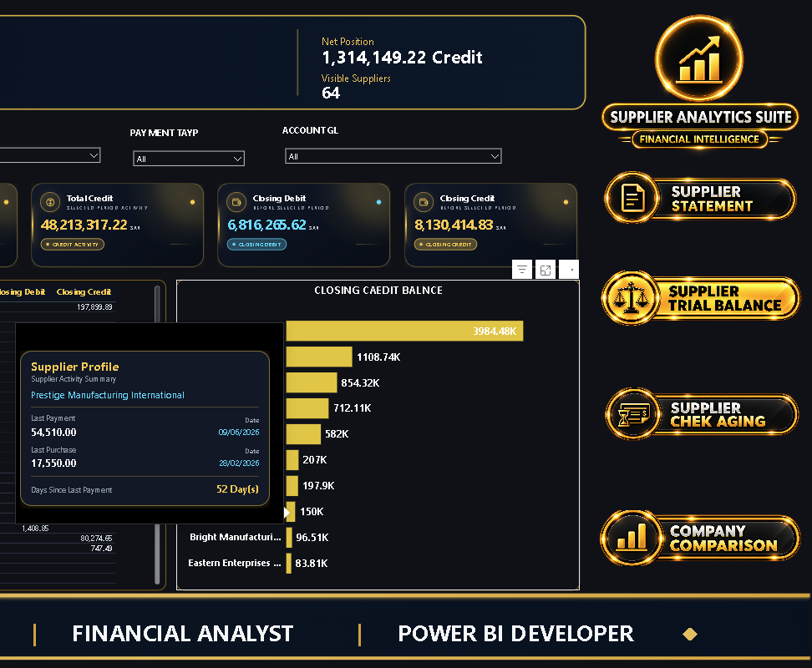Select the 1108.74K bar
Viewport: 812px width, 668px height.
319,357
